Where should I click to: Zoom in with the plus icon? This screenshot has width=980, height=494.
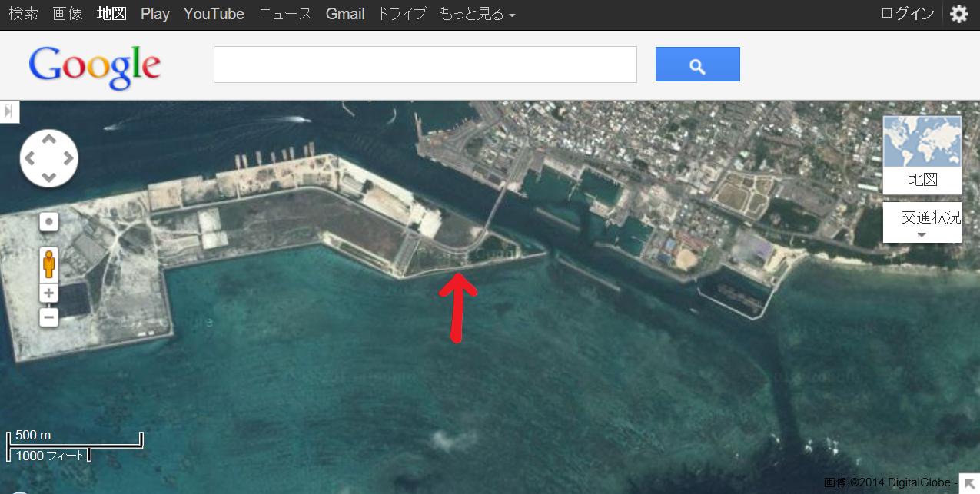(x=48, y=293)
